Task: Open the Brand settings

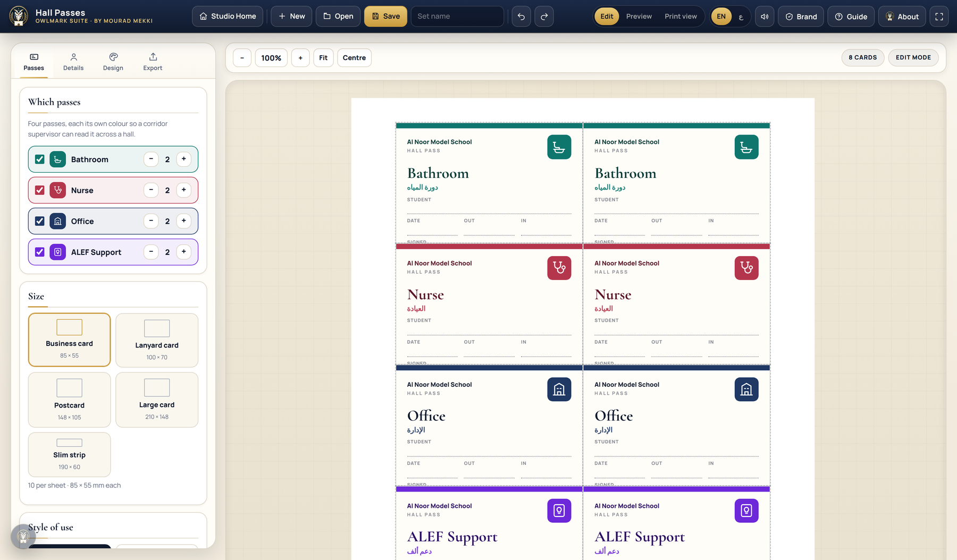Action: pos(801,16)
